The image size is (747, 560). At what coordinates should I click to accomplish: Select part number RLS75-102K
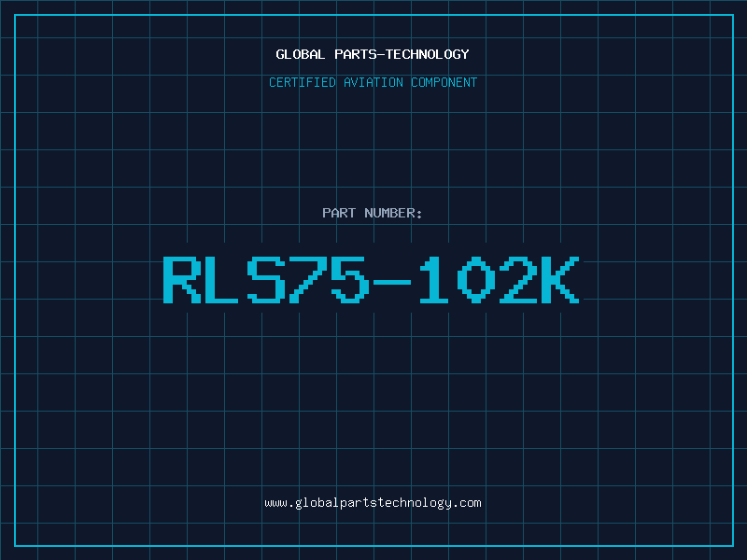tap(371, 280)
